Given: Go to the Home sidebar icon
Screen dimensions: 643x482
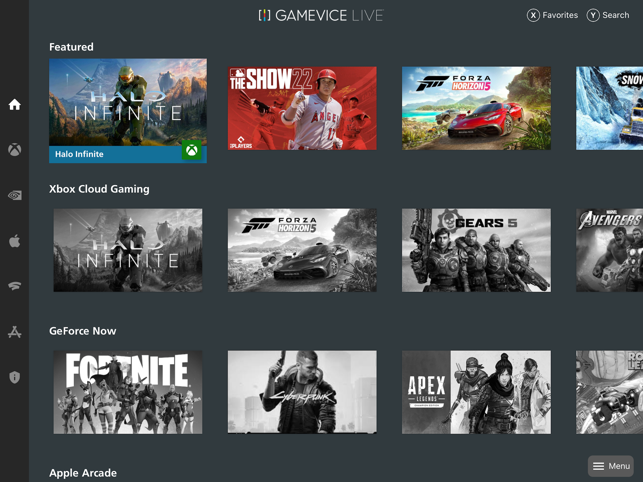Looking at the screenshot, I should pos(15,105).
